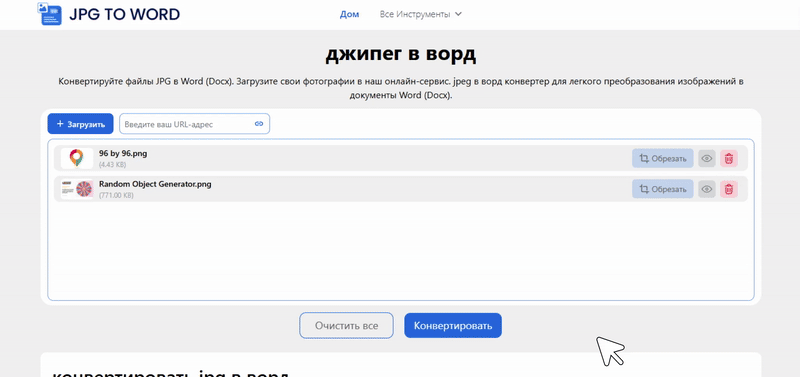Click the Загрузить upload button
The image size is (800, 377).
pos(81,124)
